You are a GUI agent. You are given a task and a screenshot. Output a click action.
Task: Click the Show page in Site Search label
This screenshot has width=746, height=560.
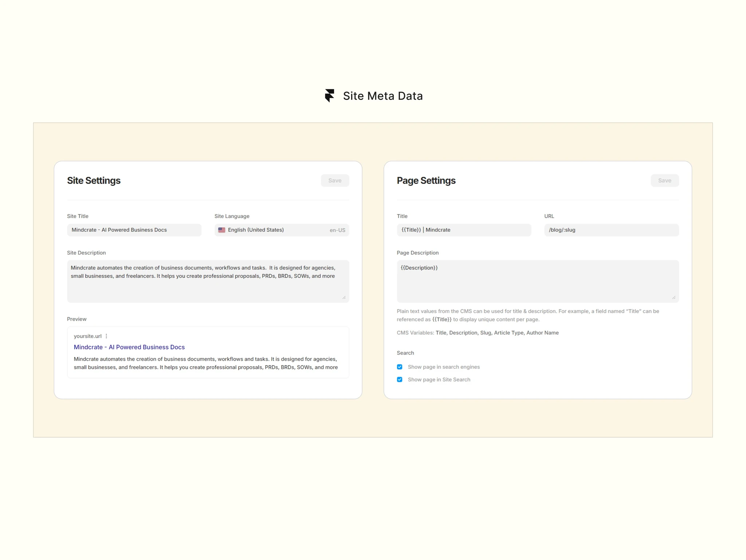pyautogui.click(x=439, y=380)
